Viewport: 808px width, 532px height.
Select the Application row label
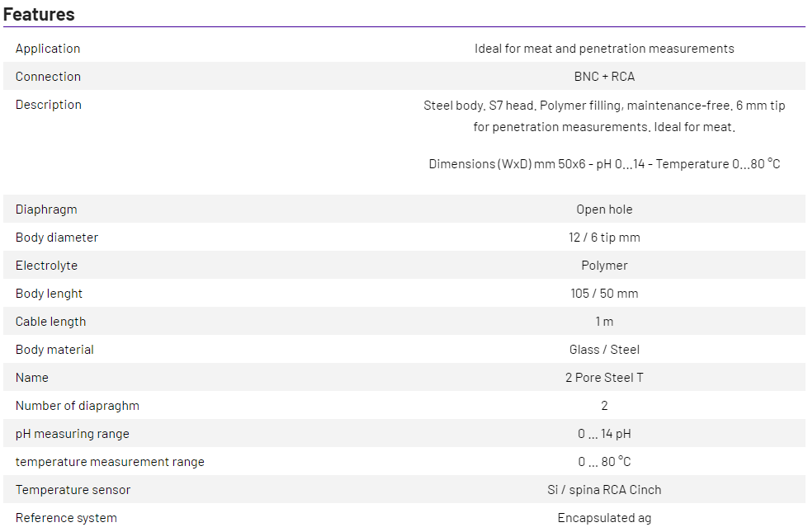(x=48, y=49)
